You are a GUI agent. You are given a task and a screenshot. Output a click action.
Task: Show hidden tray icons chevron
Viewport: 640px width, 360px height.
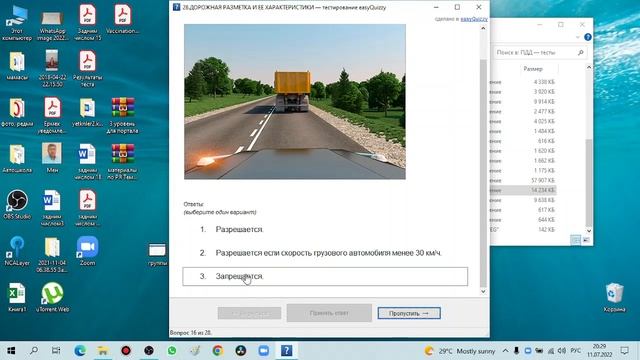tap(505, 351)
